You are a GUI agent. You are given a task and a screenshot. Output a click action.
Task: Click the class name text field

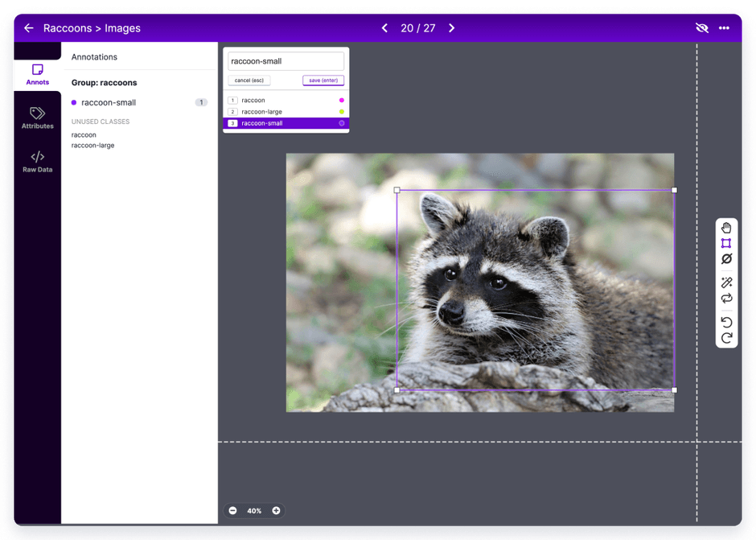tap(286, 61)
